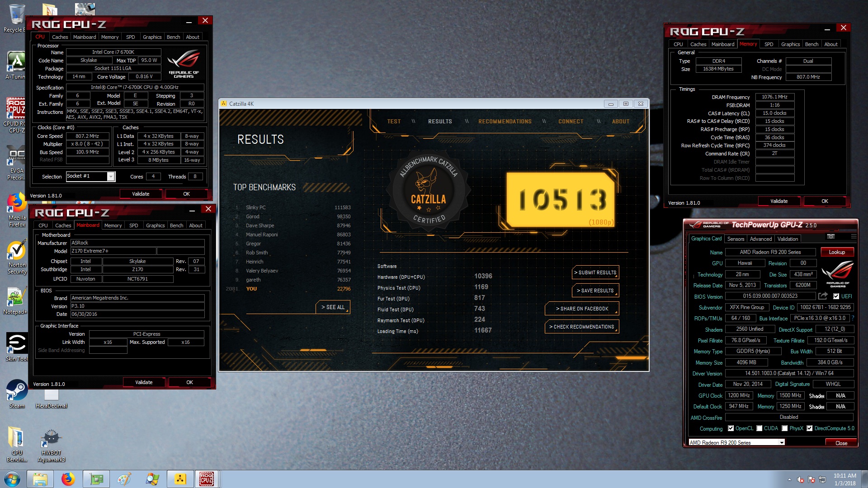Click the BIOS export share icon in GPU-Z
Image resolution: width=868 pixels, height=488 pixels.
[x=823, y=296]
